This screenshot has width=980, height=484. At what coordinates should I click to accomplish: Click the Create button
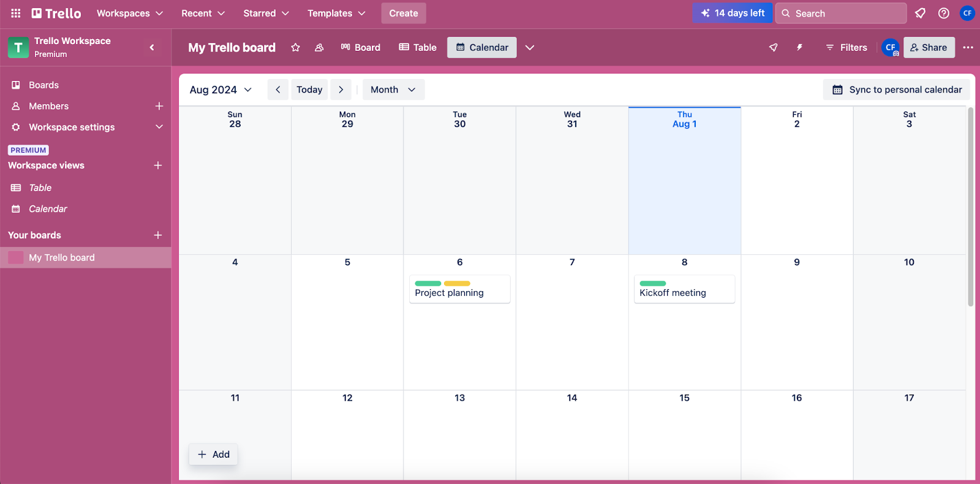click(x=404, y=13)
